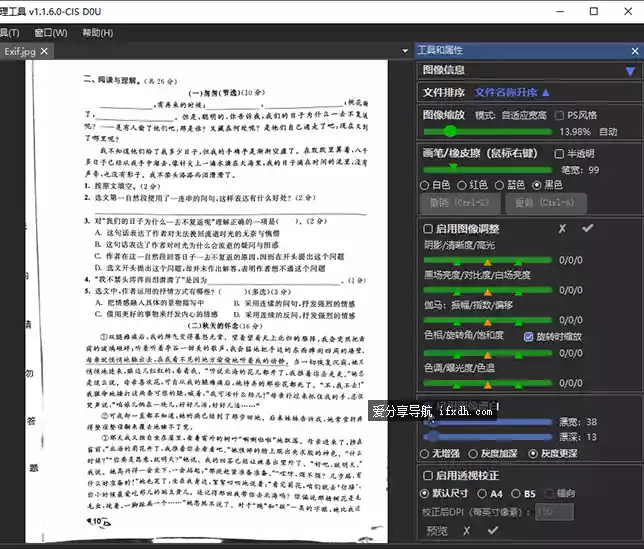Screen dimensions: 644x549
Task: Apply image adjustment with checkmark icon
Action: (x=588, y=228)
